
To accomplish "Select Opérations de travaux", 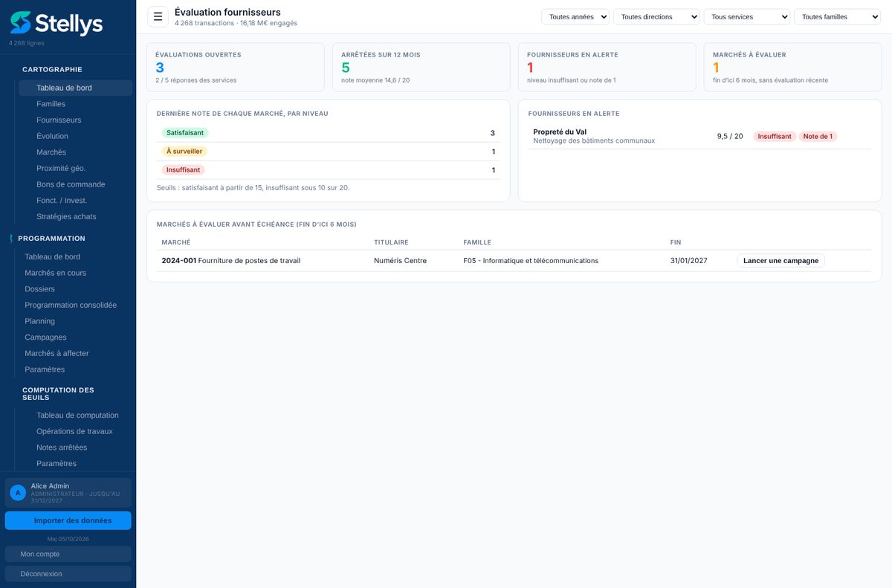I will [x=75, y=431].
